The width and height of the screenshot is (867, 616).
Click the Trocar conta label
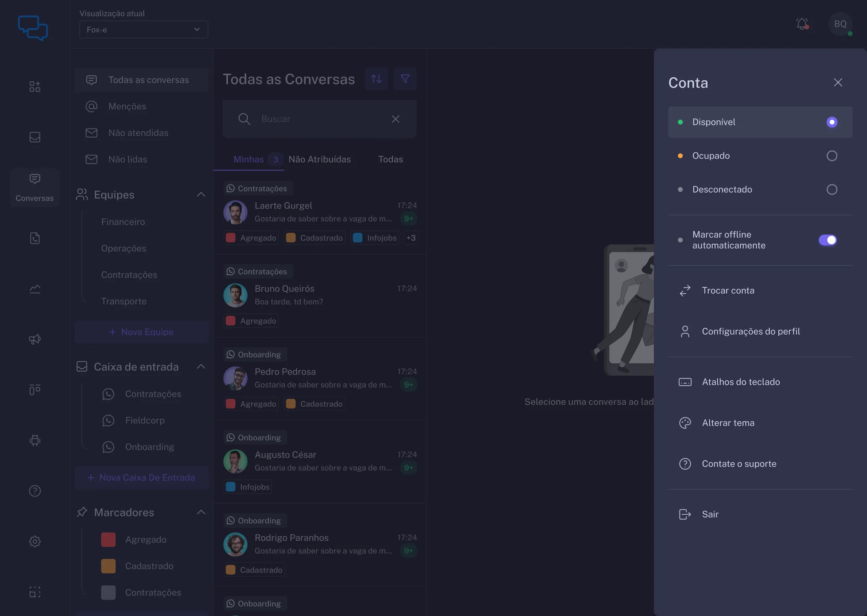[728, 290]
